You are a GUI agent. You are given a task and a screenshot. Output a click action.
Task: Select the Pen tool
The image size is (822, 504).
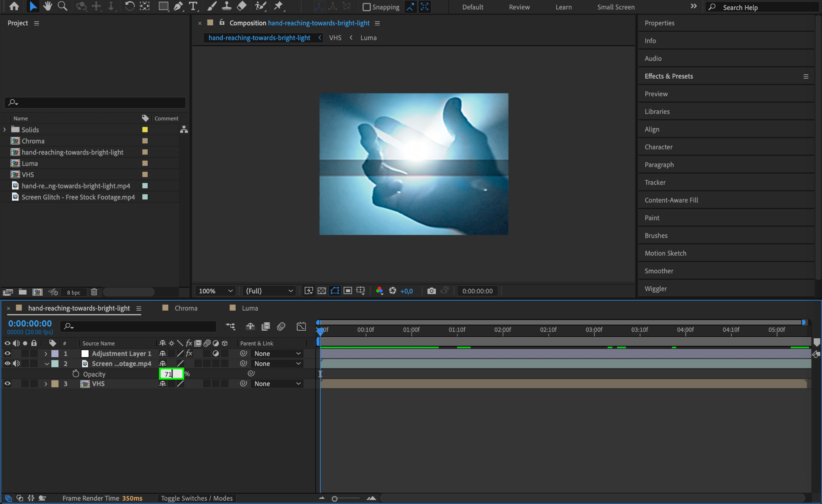[x=178, y=6]
